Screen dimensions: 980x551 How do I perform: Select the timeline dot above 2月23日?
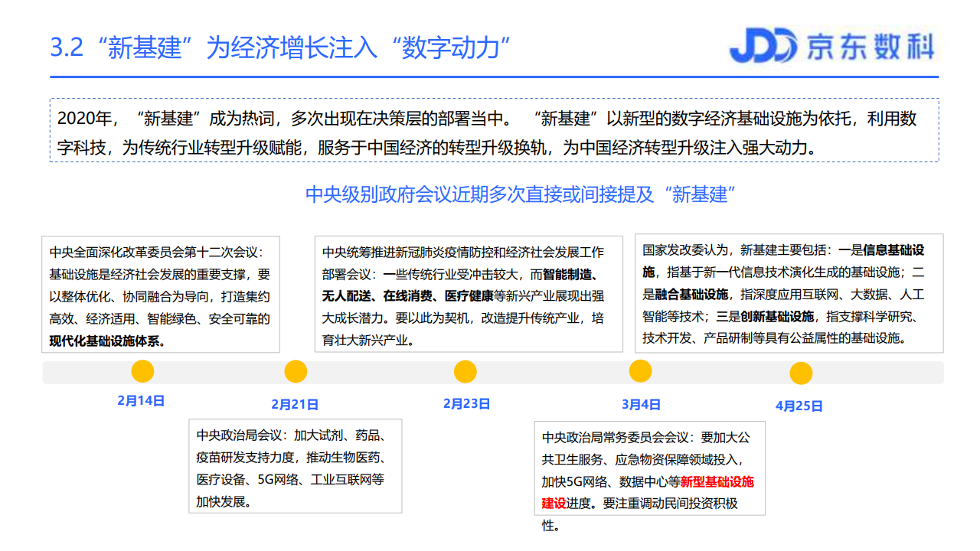coord(465,371)
